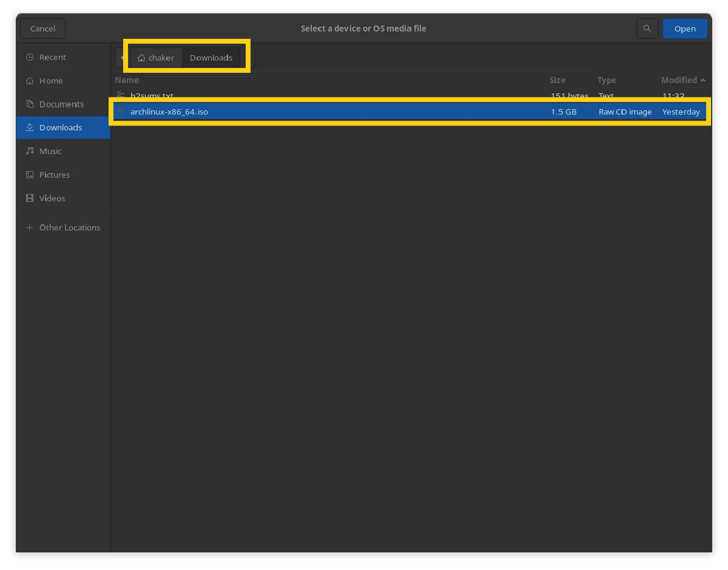The width and height of the screenshot is (728, 570).
Task: Click the Music note icon in sidebar
Action: pos(30,151)
